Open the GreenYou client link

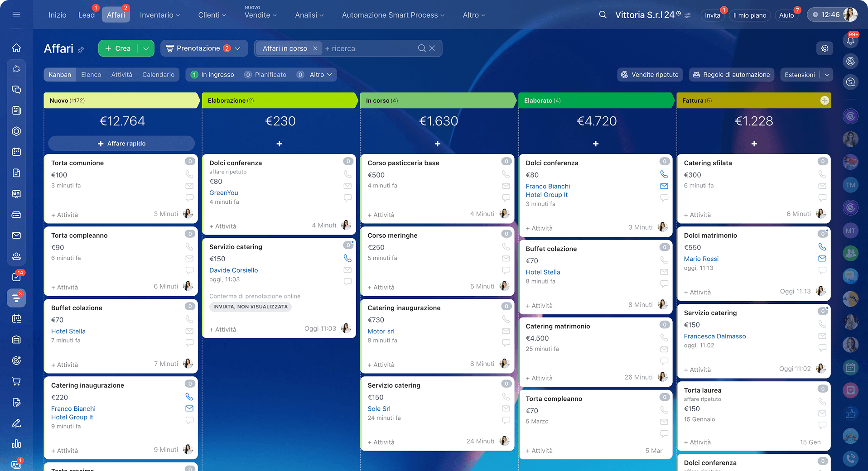(x=224, y=192)
